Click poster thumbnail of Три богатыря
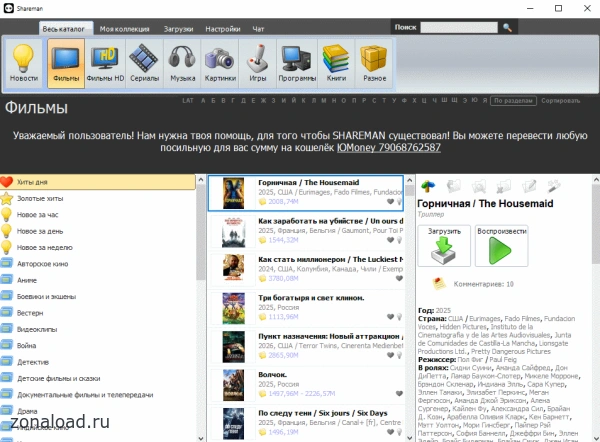Image resolution: width=600 pixels, height=442 pixels. (233, 308)
